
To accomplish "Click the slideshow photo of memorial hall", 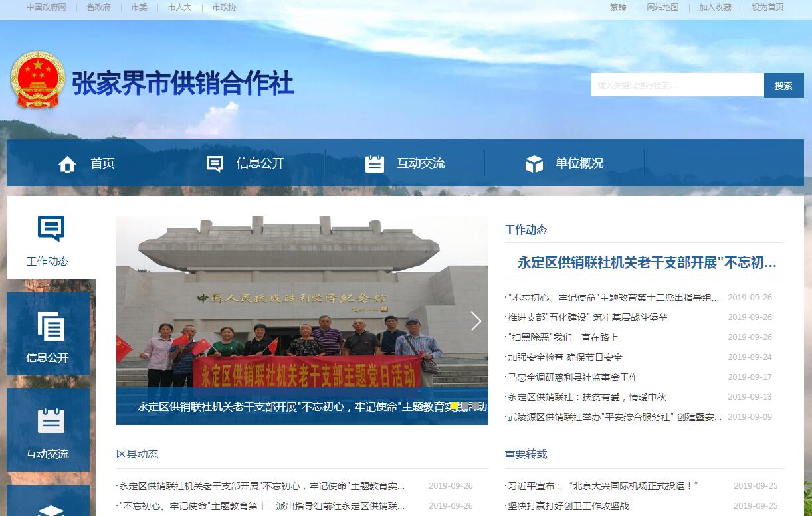I will click(302, 302).
